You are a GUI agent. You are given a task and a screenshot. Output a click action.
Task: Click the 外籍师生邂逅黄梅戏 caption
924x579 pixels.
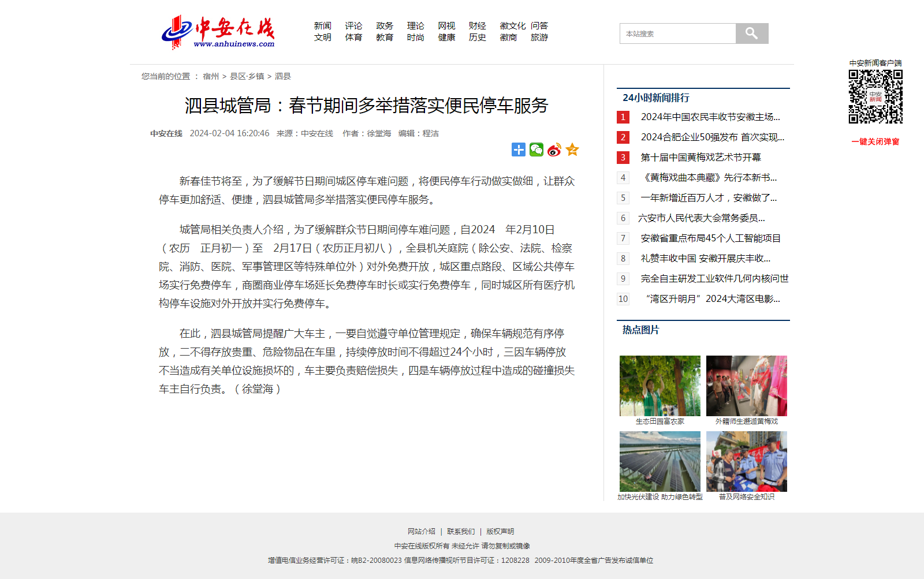click(747, 421)
